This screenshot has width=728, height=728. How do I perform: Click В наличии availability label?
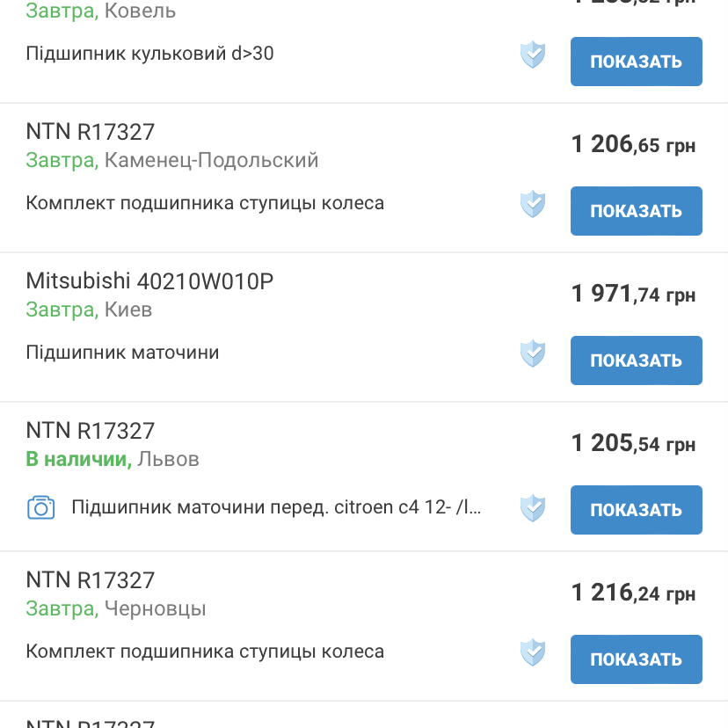tap(78, 459)
